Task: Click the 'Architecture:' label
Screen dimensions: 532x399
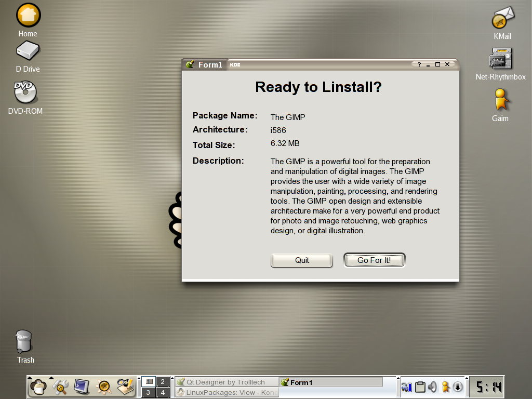Action: click(x=220, y=129)
